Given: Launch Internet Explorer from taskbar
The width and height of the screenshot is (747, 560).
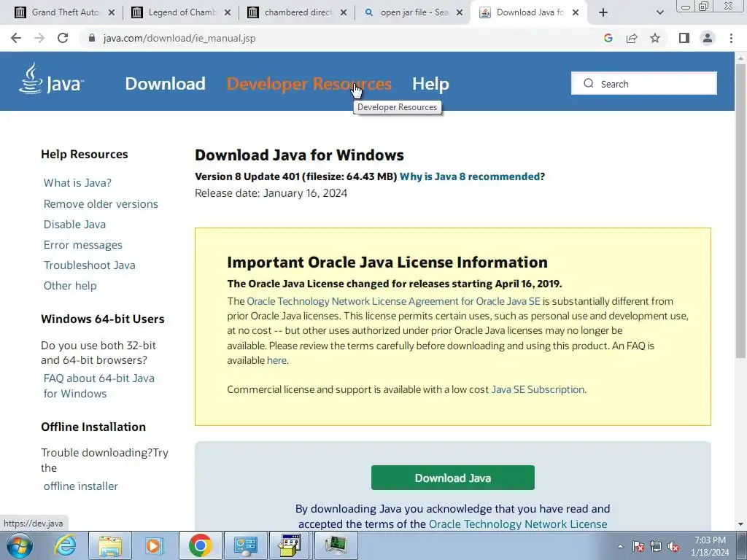Looking at the screenshot, I should pyautogui.click(x=64, y=545).
